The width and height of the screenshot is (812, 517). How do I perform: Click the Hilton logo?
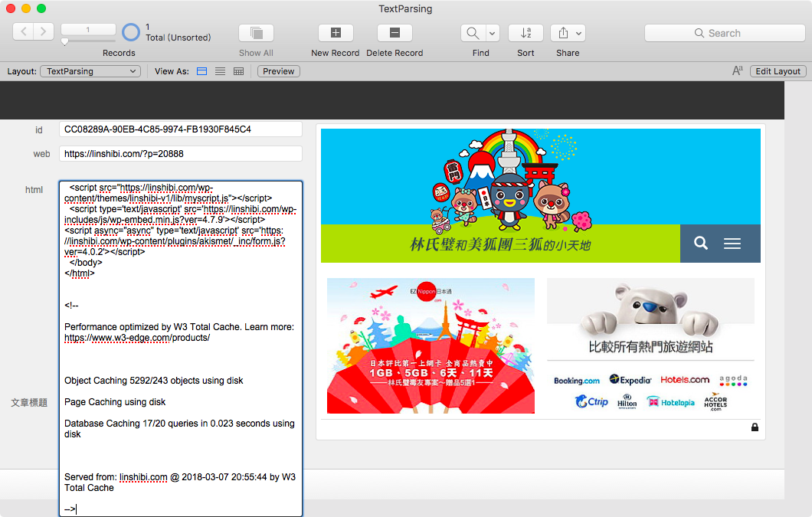(x=627, y=401)
